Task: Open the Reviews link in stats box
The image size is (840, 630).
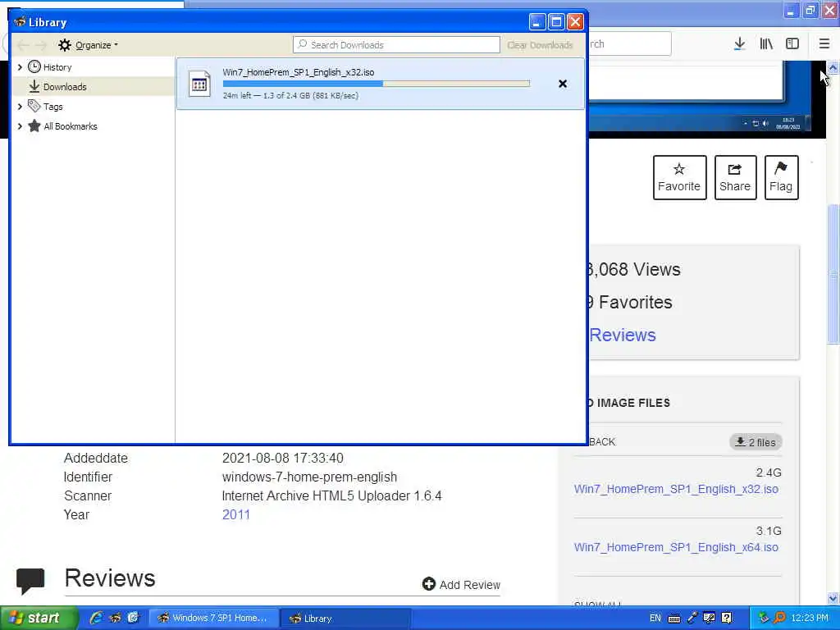Action: [x=623, y=336]
